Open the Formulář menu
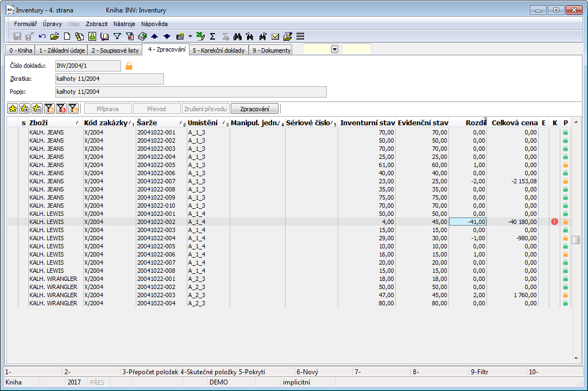 click(26, 24)
